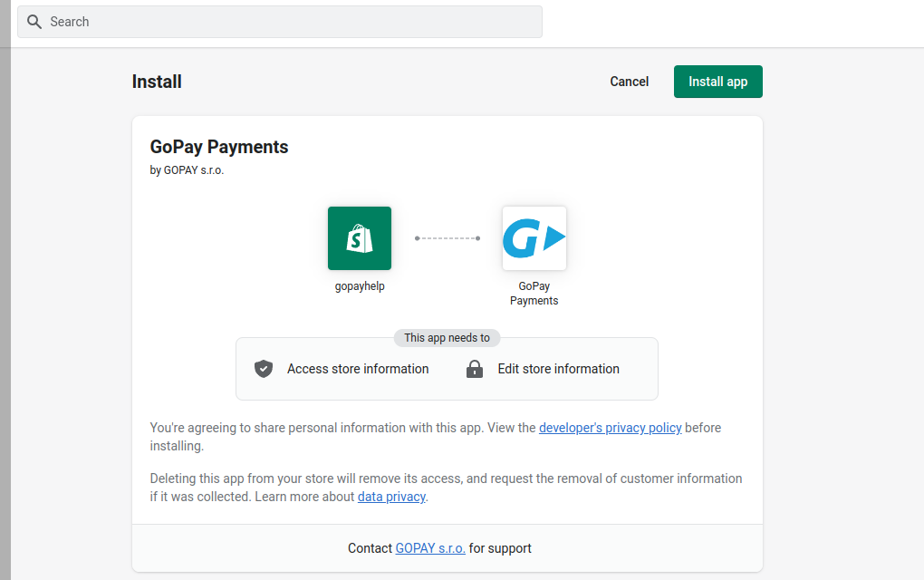Image resolution: width=924 pixels, height=580 pixels.
Task: Click the gopayhelp store label
Action: 360,286
